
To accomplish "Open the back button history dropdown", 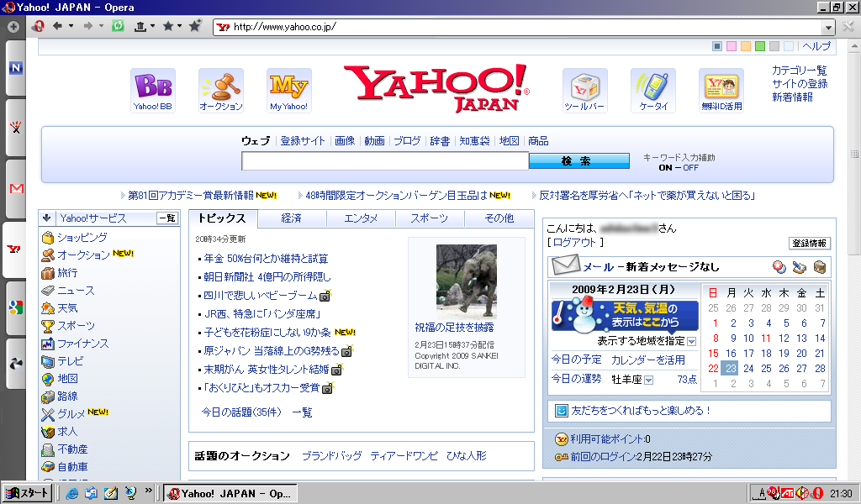I will pyautogui.click(x=71, y=26).
